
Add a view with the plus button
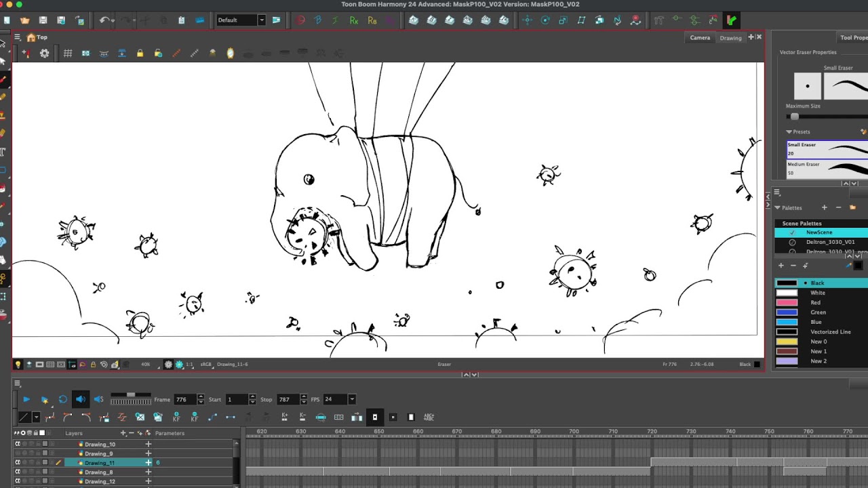pos(751,37)
